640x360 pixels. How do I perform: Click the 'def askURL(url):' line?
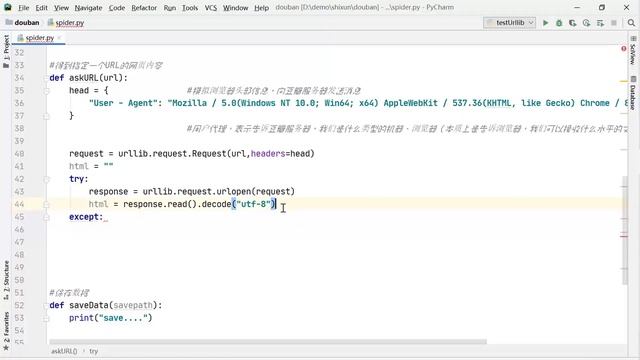(x=88, y=78)
